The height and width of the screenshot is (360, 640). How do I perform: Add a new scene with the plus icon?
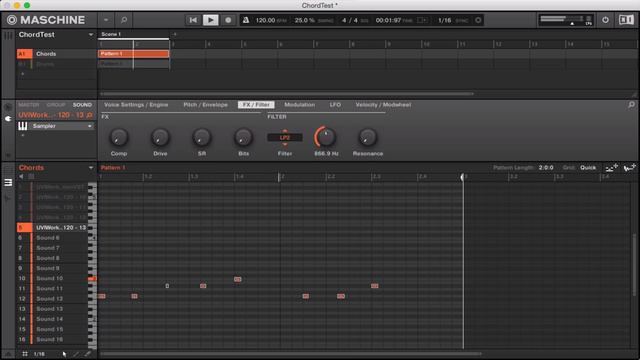[x=175, y=34]
